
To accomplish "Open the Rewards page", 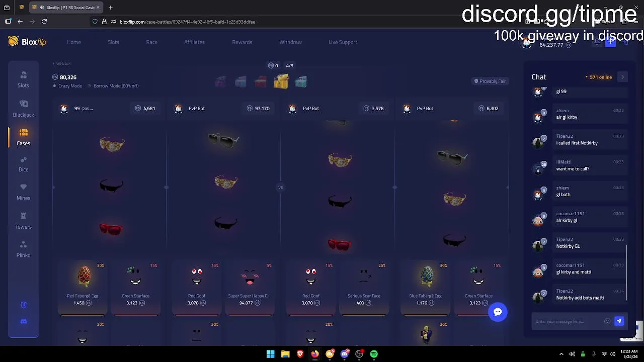I will click(242, 42).
